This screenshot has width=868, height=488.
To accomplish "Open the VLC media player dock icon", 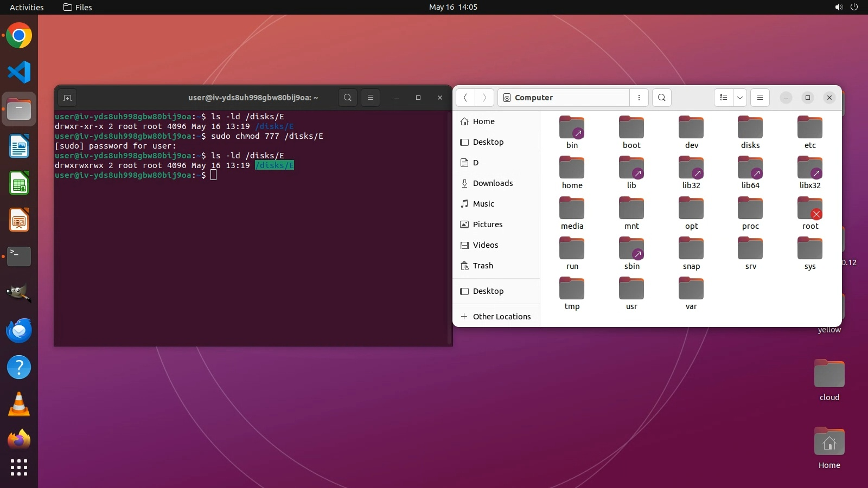I will tap(19, 404).
